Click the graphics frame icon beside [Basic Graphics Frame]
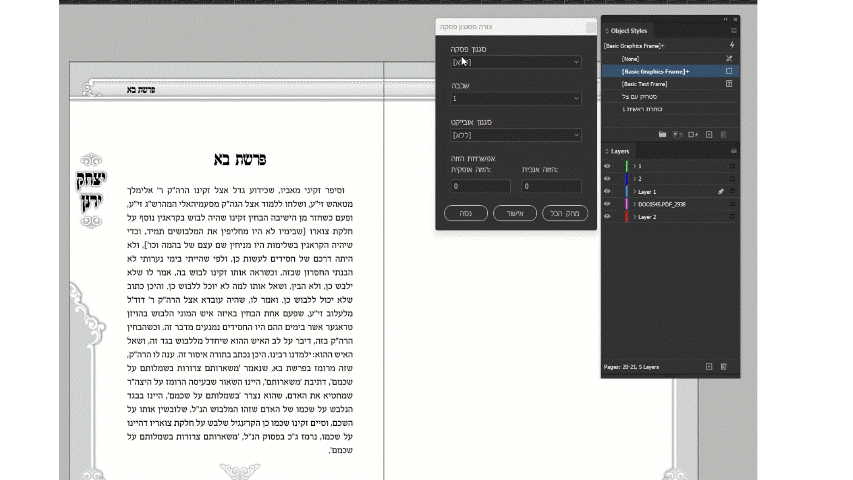Screen dimensions: 853x480 (729, 71)
